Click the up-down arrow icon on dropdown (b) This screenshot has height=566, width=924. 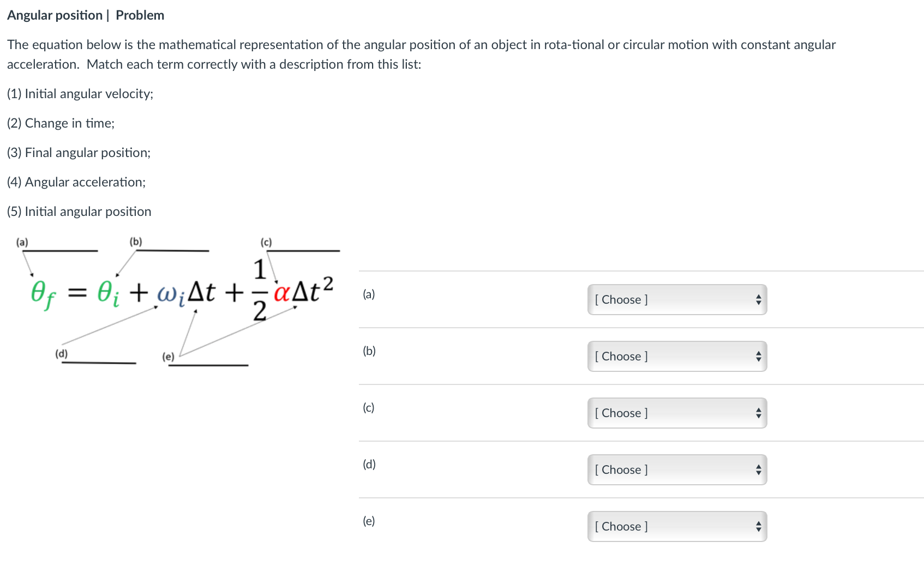[758, 356]
